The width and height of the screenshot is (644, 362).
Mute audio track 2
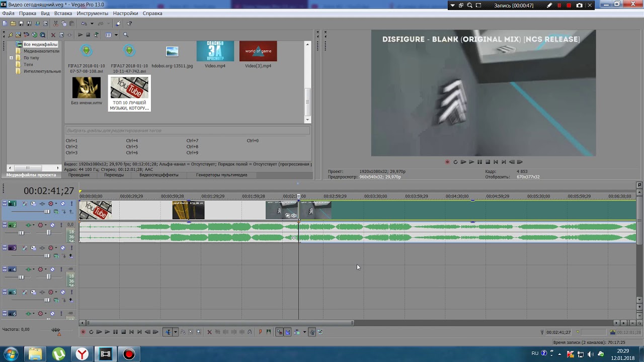click(x=52, y=225)
